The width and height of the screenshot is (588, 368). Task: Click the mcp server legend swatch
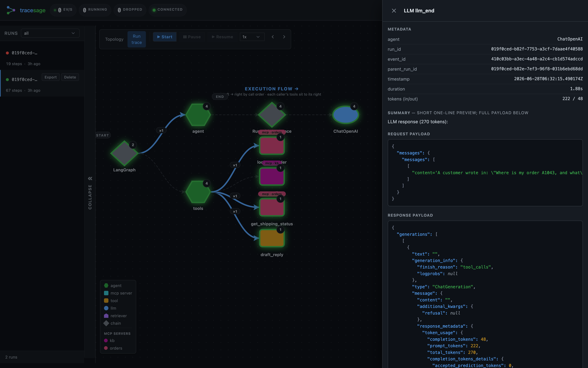pyautogui.click(x=106, y=293)
